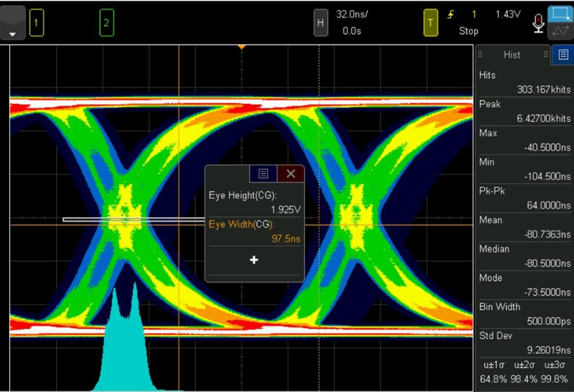This screenshot has width=574, height=392.
Task: Open the measurement popup menu icon
Action: tap(263, 173)
